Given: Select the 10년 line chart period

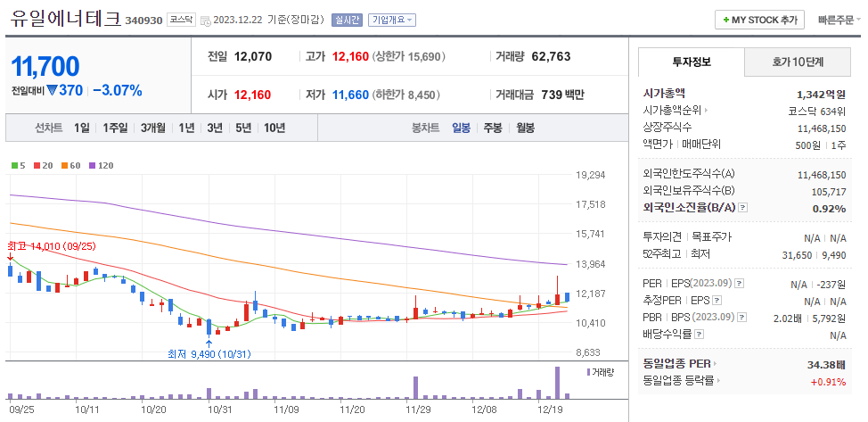Looking at the screenshot, I should point(274,128).
